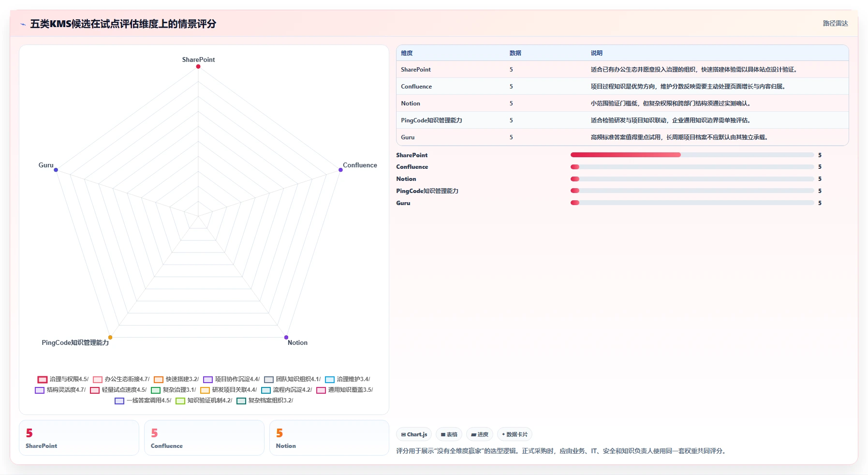Toggle the 治理与权限4.5 legend series

63,379
